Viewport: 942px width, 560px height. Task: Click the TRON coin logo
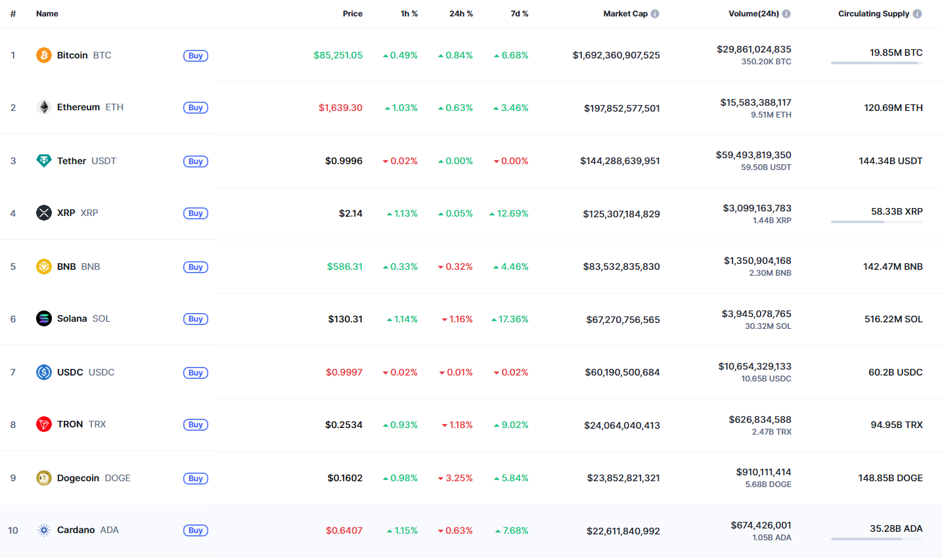tap(44, 424)
